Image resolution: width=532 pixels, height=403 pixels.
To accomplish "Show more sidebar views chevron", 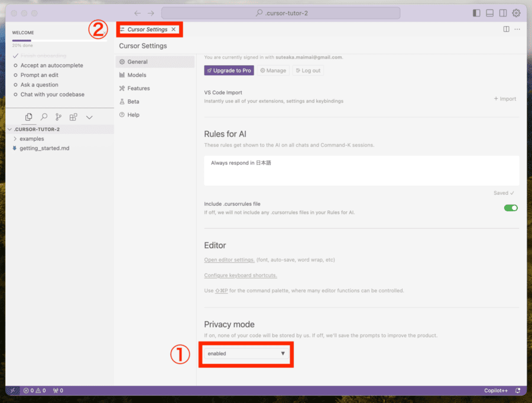I will click(x=89, y=118).
